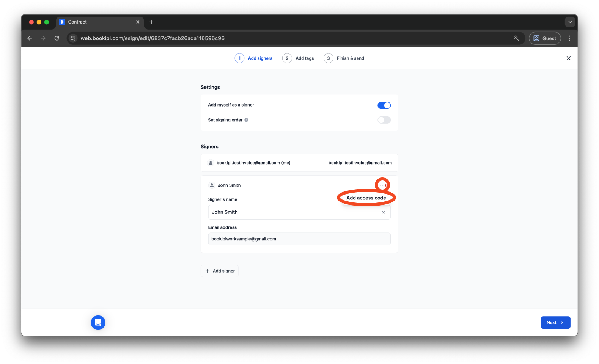Open the Guest profile button

point(545,38)
